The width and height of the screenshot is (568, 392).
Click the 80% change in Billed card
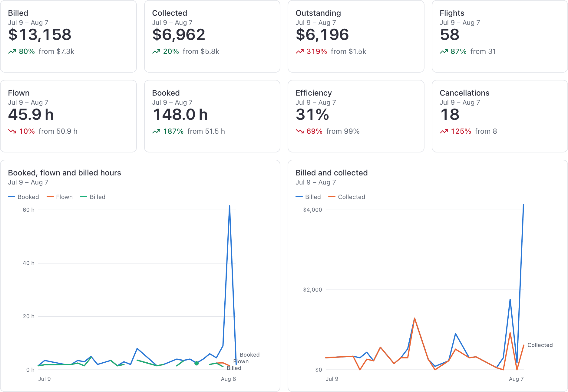pos(27,51)
